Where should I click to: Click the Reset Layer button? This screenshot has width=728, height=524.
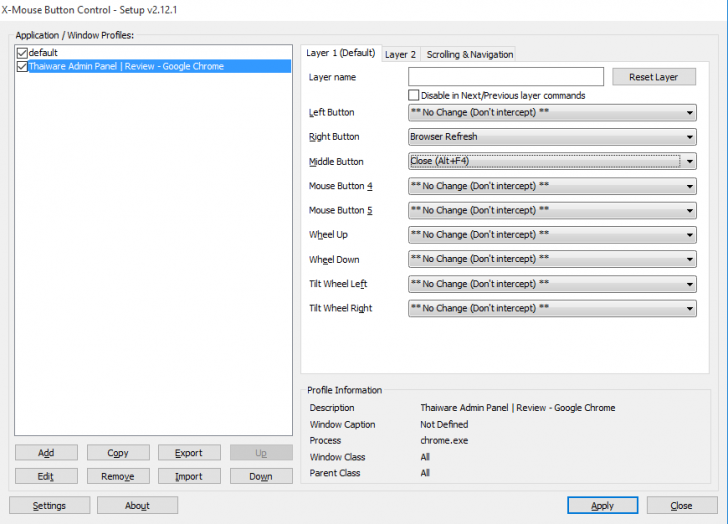(654, 77)
